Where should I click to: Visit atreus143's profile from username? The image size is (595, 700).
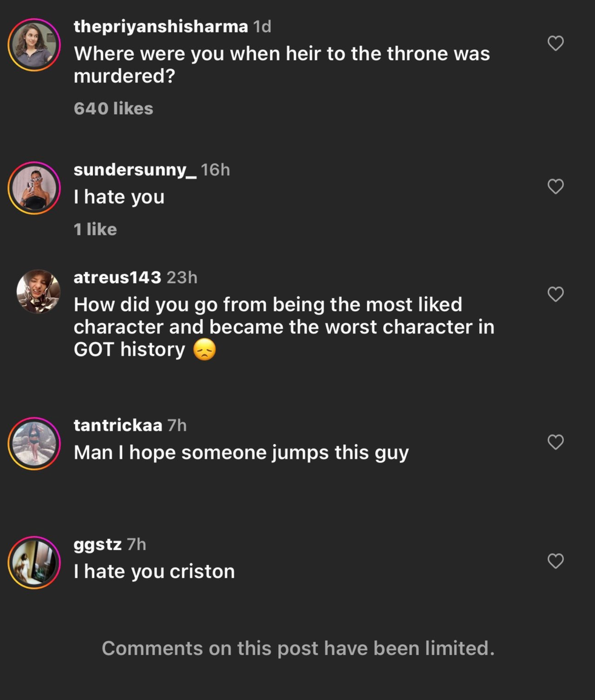pos(117,278)
